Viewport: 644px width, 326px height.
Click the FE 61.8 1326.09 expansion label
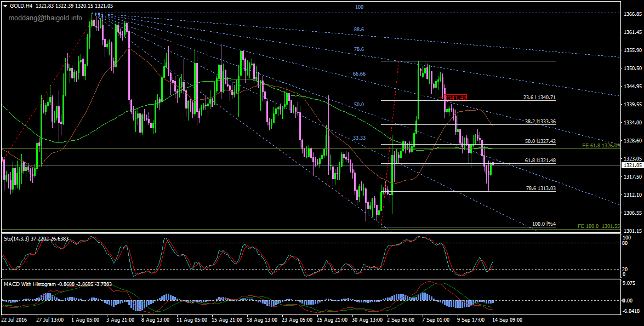coord(601,146)
